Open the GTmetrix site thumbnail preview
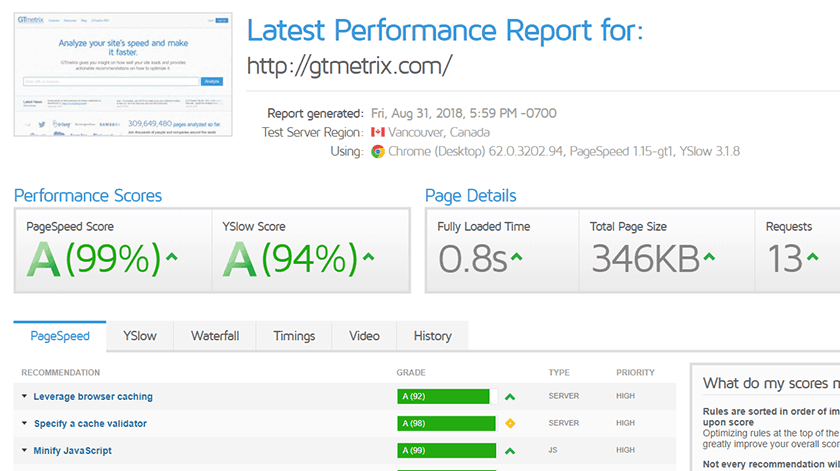The width and height of the screenshot is (840, 471). click(123, 74)
